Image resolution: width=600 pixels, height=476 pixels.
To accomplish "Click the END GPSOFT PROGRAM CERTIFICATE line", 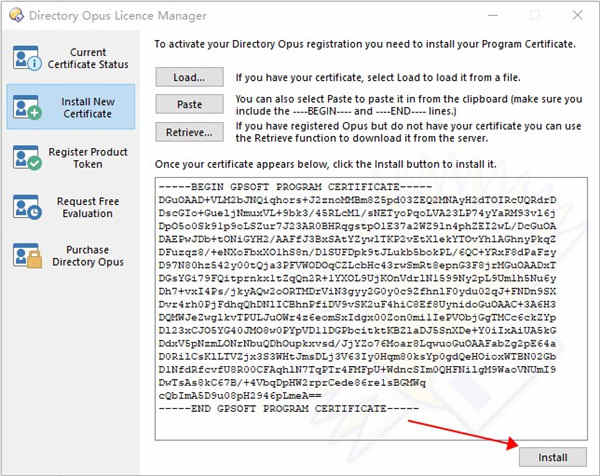I will pos(289,409).
